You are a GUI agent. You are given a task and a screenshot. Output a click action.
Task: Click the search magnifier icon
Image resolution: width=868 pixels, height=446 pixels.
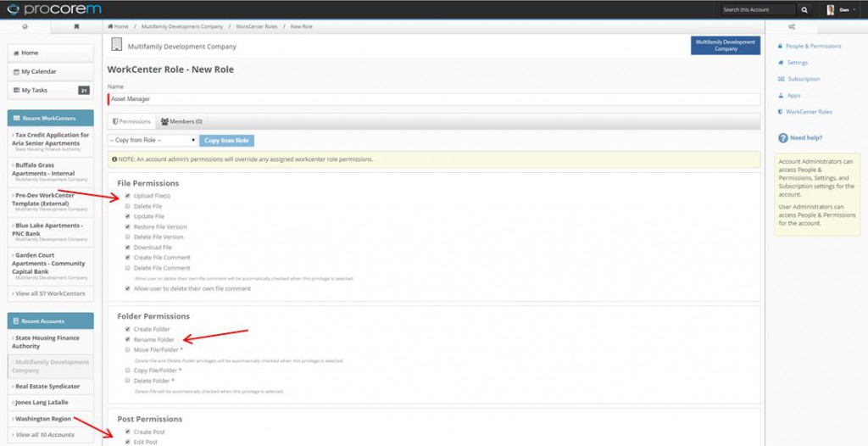tap(804, 9)
